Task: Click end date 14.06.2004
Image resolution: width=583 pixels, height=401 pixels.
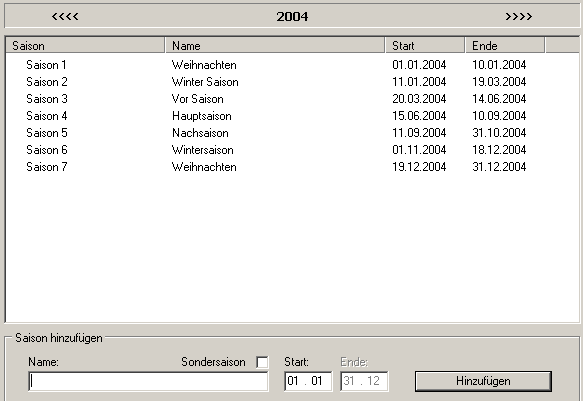Action: (x=499, y=99)
